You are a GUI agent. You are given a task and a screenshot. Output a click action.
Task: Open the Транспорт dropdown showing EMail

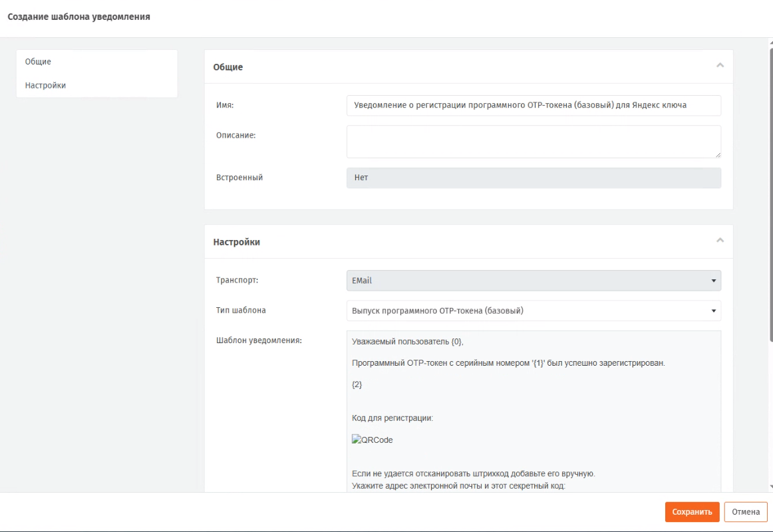click(534, 281)
